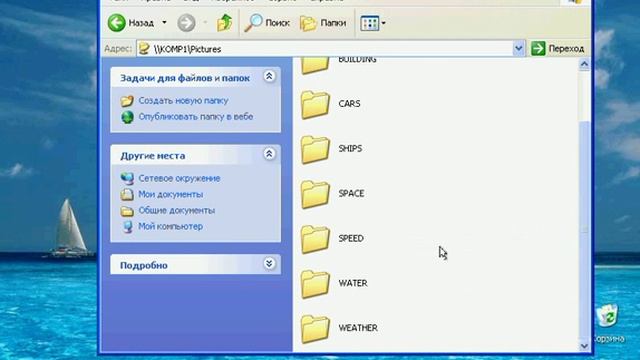Viewport: 640px width, 360px height.
Task: Click the SPACE folder name text
Action: coord(351,193)
